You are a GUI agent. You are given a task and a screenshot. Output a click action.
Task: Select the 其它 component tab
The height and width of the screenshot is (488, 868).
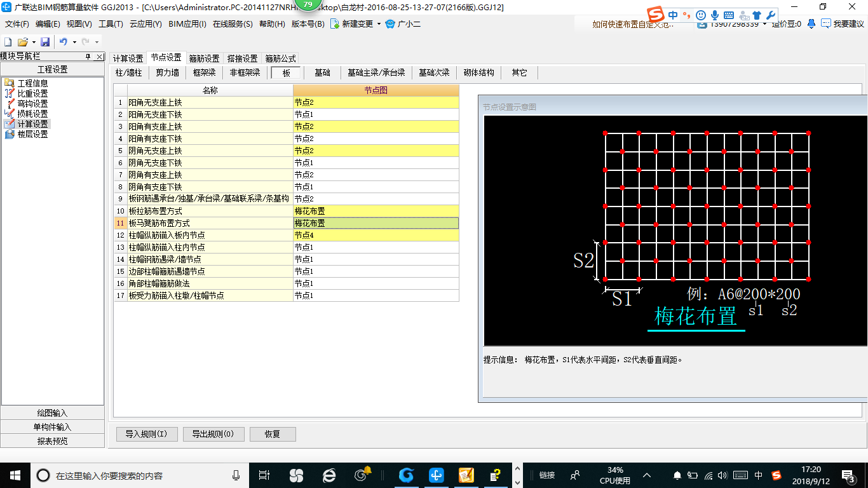click(x=520, y=72)
